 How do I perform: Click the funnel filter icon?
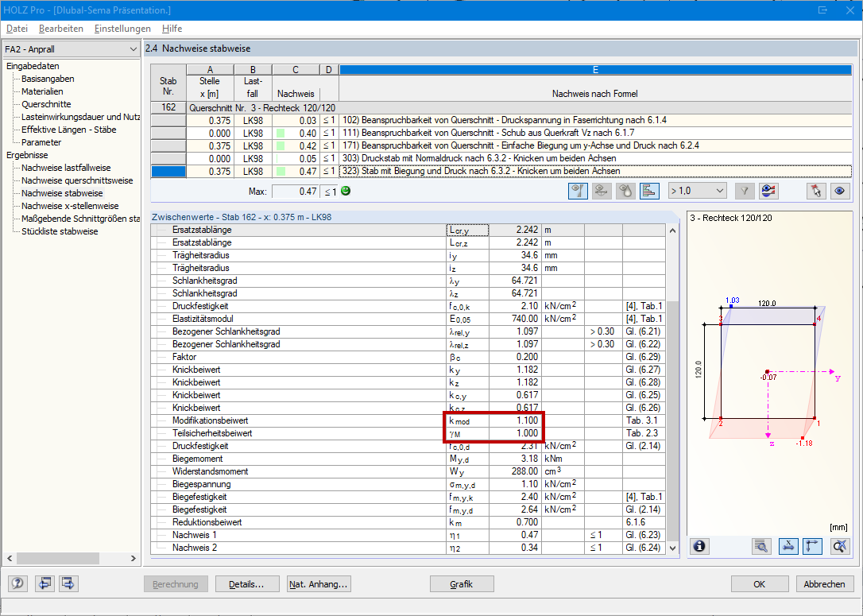point(744,191)
